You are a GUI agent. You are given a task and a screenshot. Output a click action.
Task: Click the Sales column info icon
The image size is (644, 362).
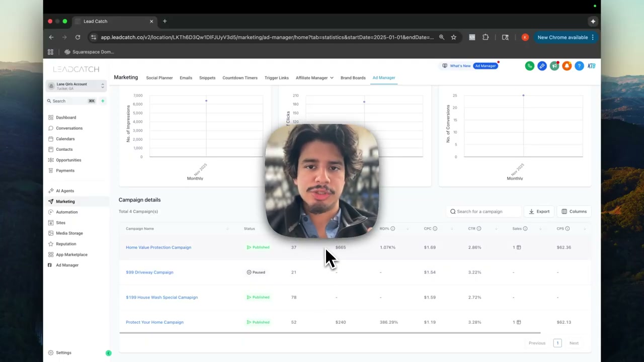(525, 229)
